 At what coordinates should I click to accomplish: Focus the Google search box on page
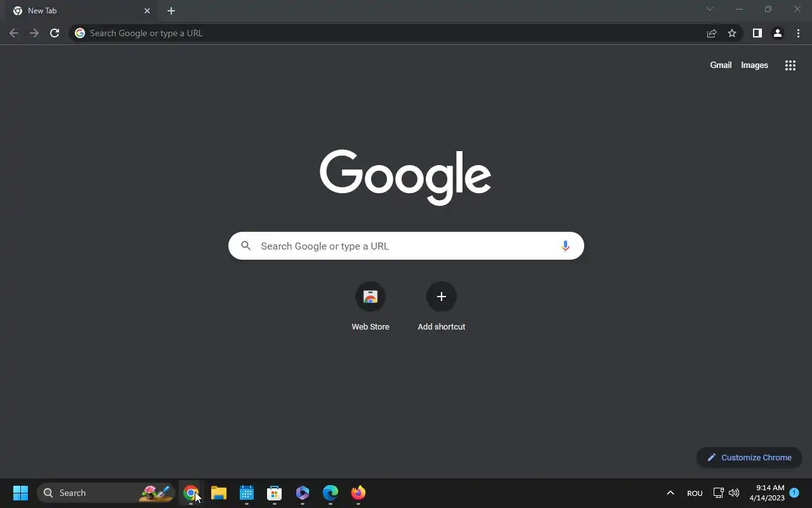click(x=406, y=246)
